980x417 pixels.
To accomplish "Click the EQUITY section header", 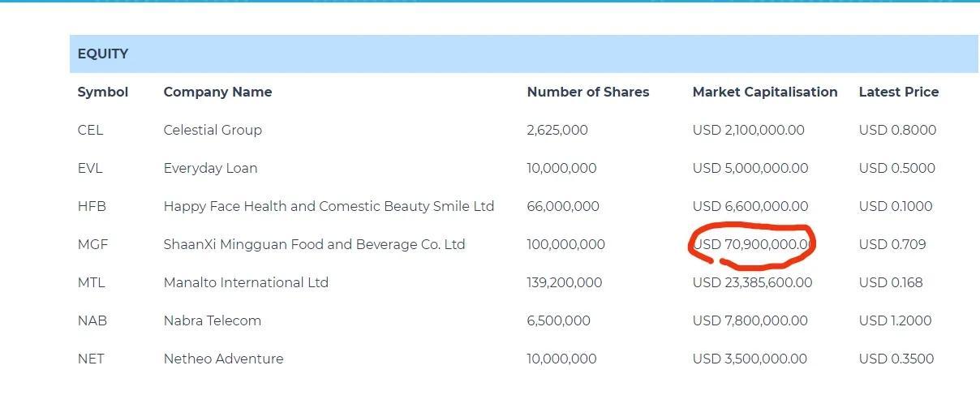I will pyautogui.click(x=103, y=54).
